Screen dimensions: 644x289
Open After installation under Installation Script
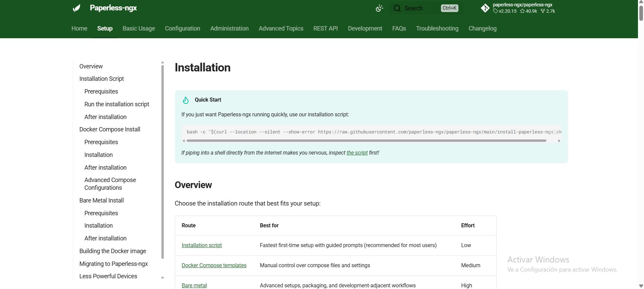pos(105,117)
